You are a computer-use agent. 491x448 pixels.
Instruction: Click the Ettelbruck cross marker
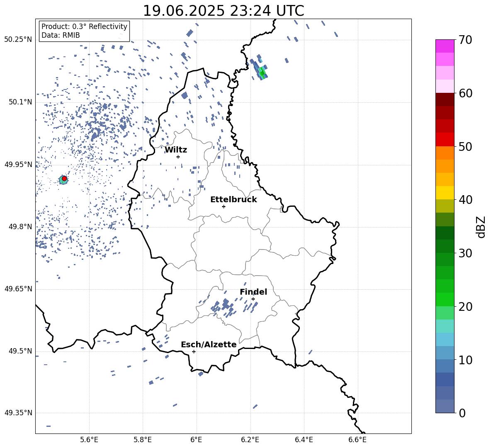point(224,206)
